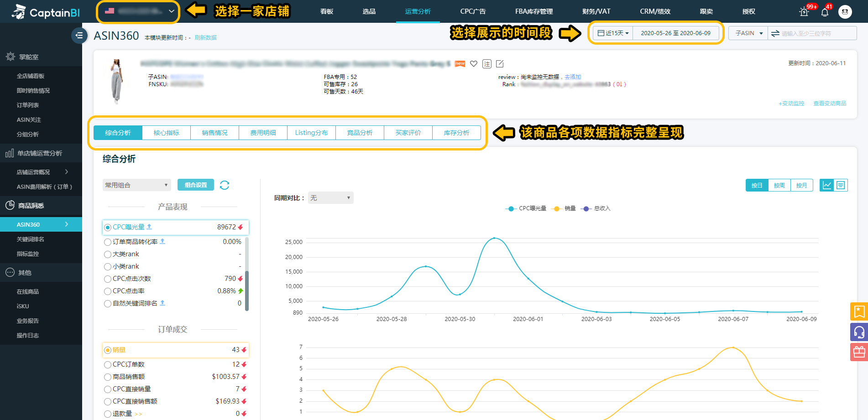Open the store selector dropdown
The height and width of the screenshot is (420, 868).
(x=138, y=11)
